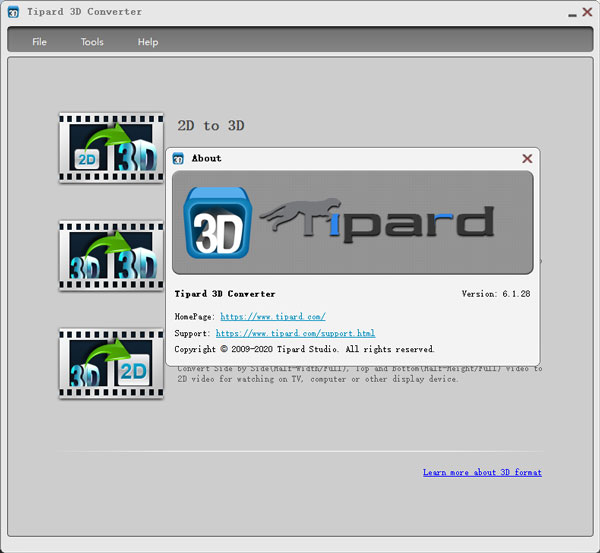The height and width of the screenshot is (553, 600).
Task: Open the File menu
Action: (x=39, y=42)
